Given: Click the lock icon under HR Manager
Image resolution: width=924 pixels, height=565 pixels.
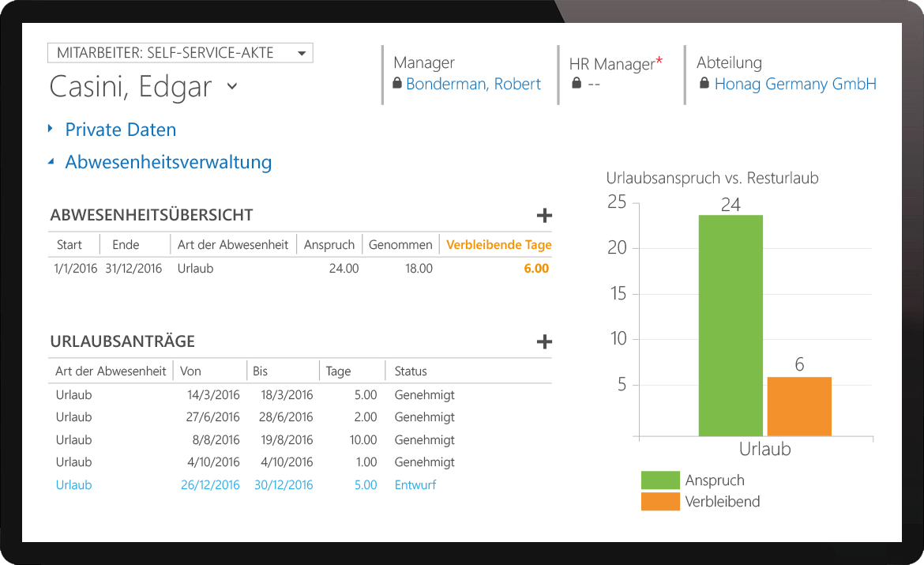Looking at the screenshot, I should coord(577,84).
